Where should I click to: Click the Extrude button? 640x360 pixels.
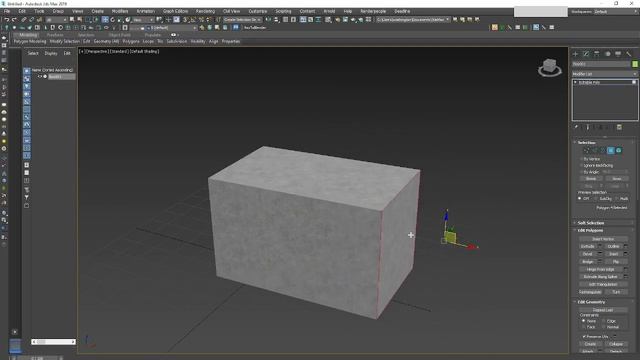pyautogui.click(x=588, y=246)
